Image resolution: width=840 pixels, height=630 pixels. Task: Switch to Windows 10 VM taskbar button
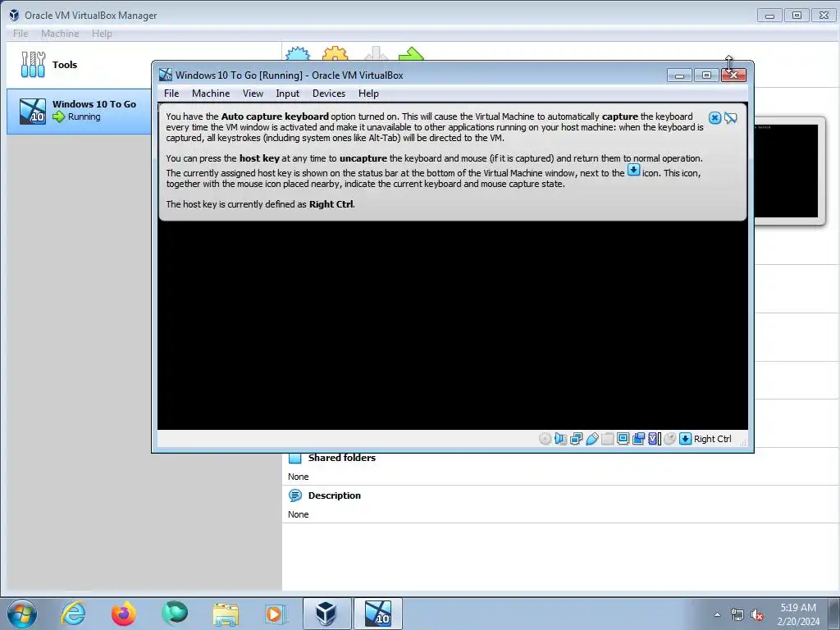(x=377, y=614)
